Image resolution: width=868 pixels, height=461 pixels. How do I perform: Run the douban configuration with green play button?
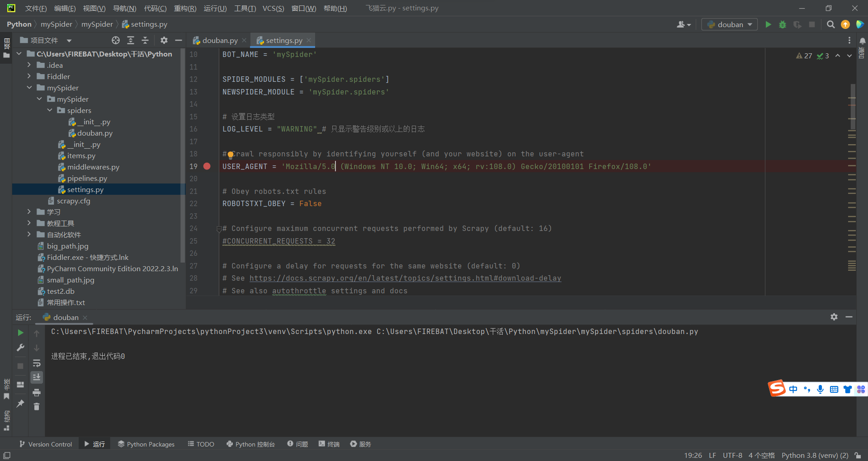768,24
